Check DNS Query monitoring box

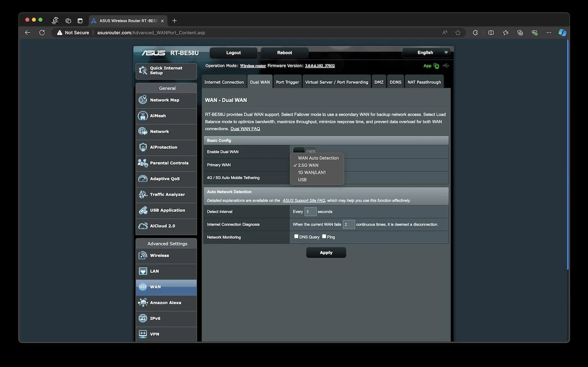pyautogui.click(x=296, y=236)
